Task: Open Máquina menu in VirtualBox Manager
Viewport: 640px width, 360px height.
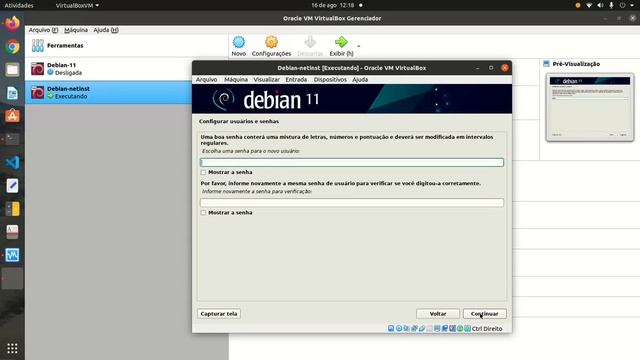Action: [x=76, y=30]
